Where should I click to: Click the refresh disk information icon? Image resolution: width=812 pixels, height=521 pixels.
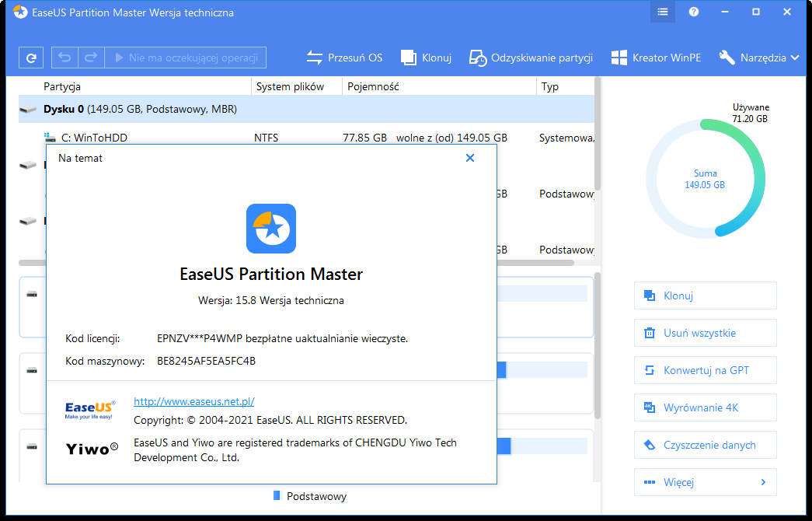click(x=31, y=58)
